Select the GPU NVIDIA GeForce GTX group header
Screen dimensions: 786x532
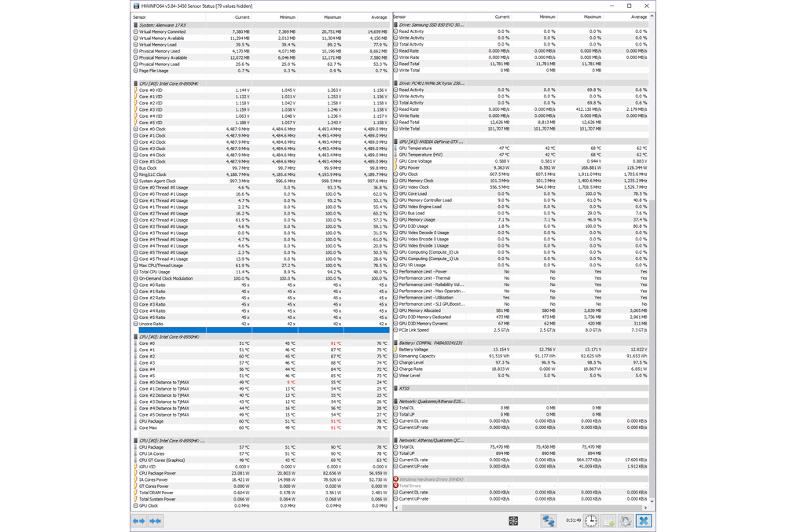(x=431, y=141)
